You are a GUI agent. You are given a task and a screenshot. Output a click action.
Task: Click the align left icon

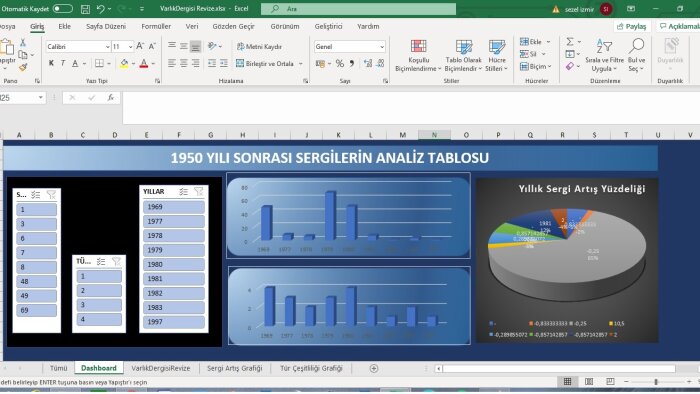point(172,63)
